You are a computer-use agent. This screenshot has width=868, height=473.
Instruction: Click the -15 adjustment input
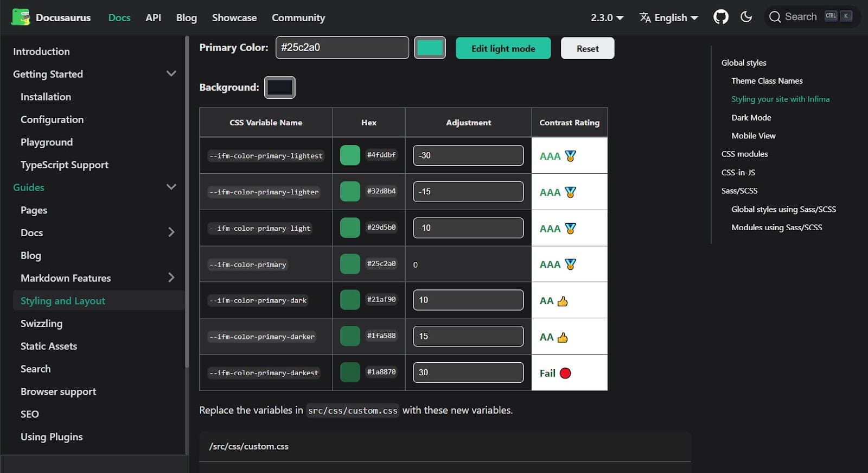(468, 192)
